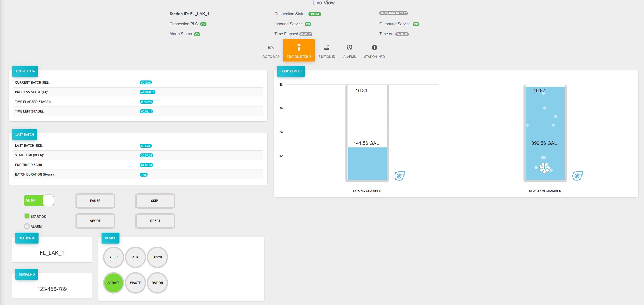The width and height of the screenshot is (644, 305).
Task: Click the reaction chamber blower pump icon
Action: click(x=578, y=176)
